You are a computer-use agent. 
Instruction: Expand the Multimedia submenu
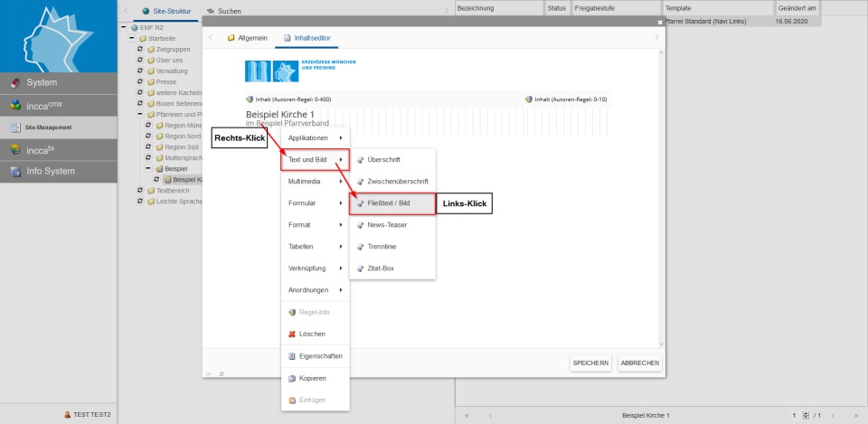point(315,182)
